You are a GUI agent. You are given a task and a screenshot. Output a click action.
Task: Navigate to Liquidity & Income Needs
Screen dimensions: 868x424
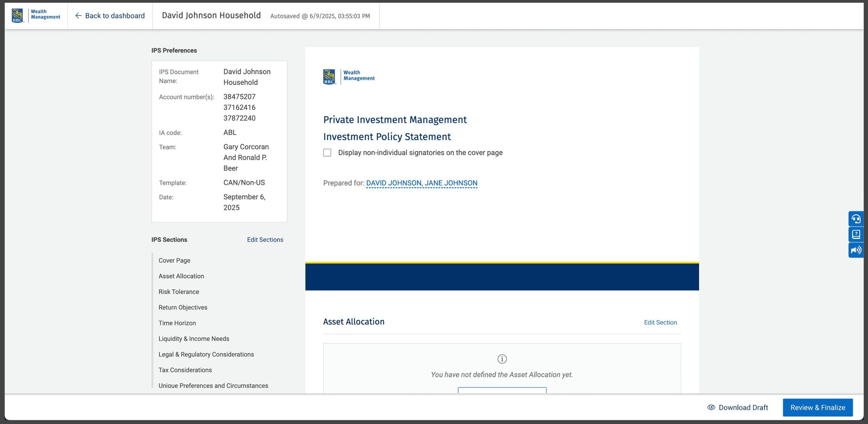(194, 338)
